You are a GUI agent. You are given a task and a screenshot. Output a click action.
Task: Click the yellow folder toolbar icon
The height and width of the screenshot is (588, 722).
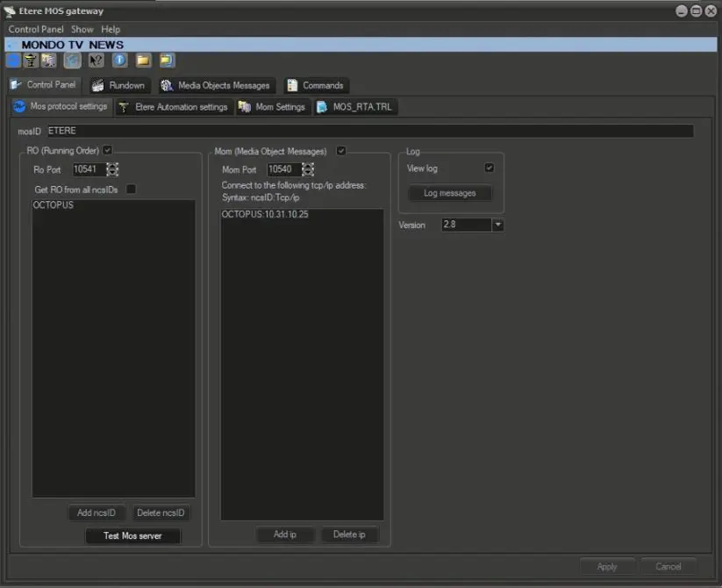[x=143, y=61]
